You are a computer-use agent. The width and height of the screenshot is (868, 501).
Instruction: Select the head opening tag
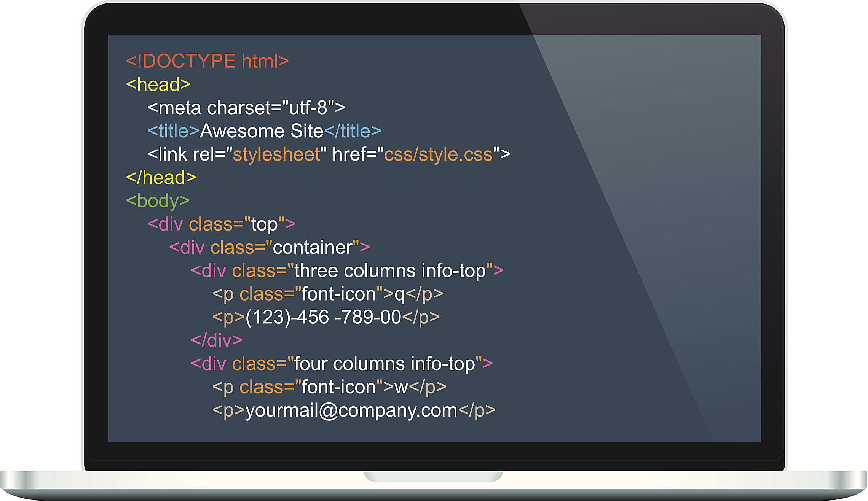[x=157, y=84]
